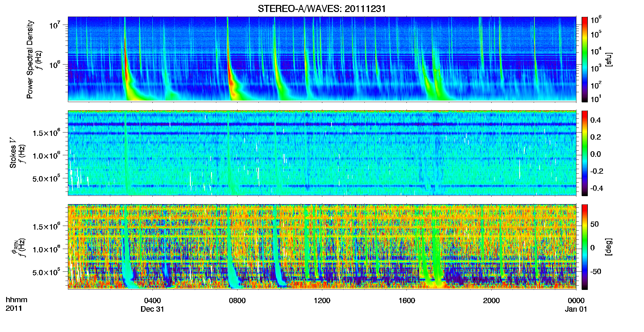Click the 0 label on degrees colorbar
Viewport: 644px width, 332px height.
pyautogui.click(x=592, y=248)
